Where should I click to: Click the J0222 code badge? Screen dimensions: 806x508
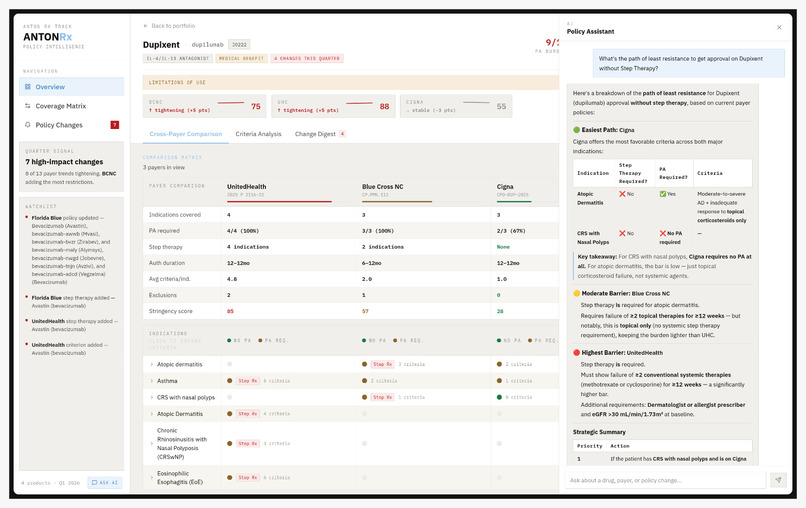point(239,45)
